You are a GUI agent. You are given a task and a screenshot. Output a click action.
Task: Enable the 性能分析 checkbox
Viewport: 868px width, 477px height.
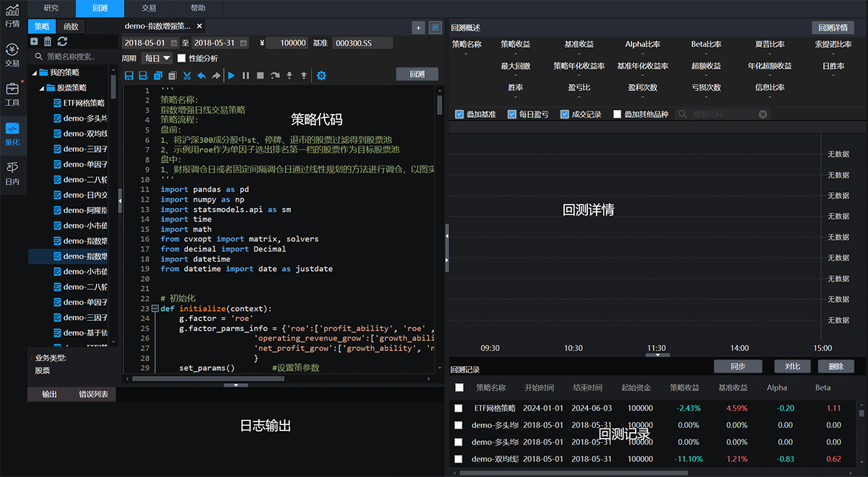pyautogui.click(x=182, y=58)
